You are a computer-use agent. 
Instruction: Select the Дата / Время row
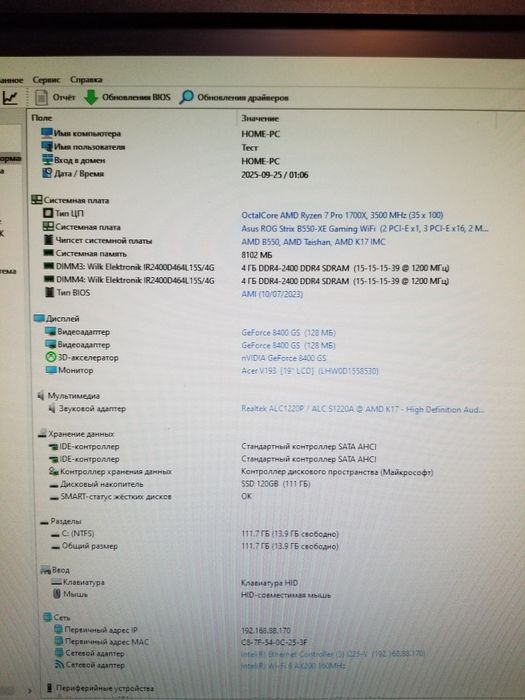[x=263, y=174]
